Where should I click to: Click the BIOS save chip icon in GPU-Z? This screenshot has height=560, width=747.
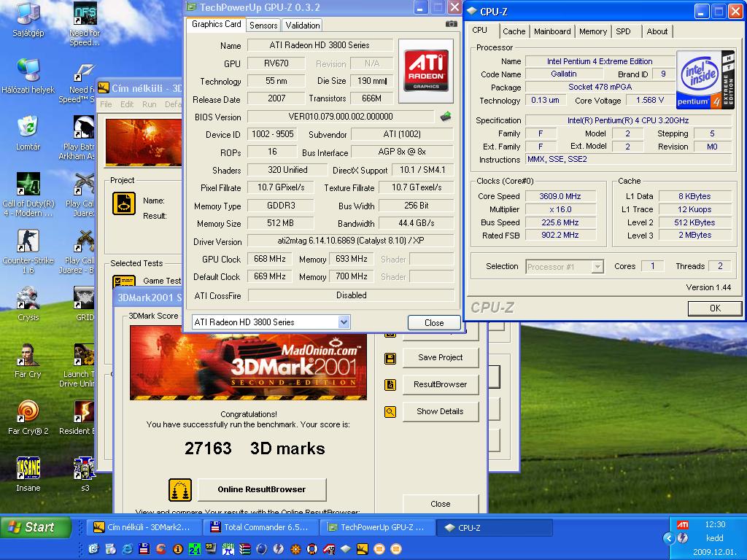pyautogui.click(x=446, y=117)
